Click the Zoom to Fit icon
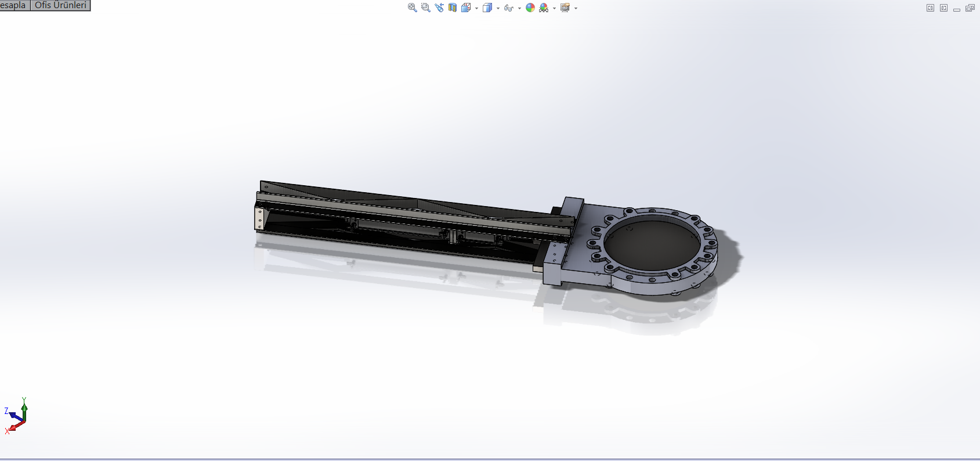The image size is (980, 461). (413, 8)
